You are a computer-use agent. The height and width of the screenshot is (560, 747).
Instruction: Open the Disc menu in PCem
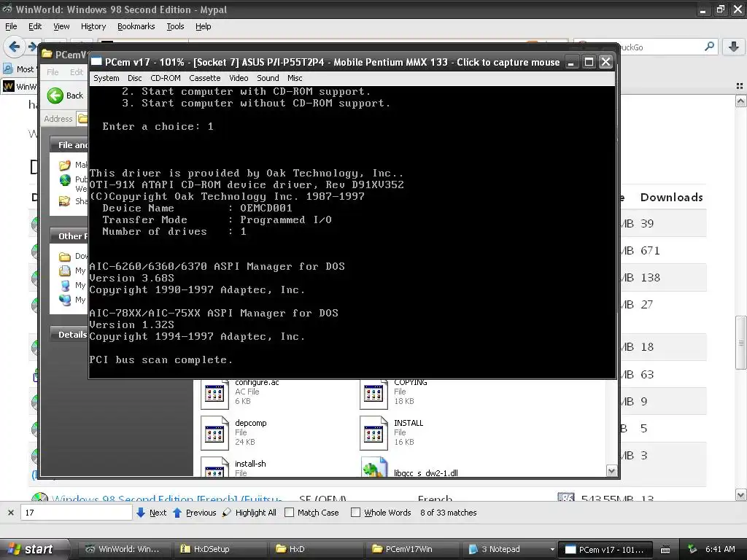tap(134, 78)
